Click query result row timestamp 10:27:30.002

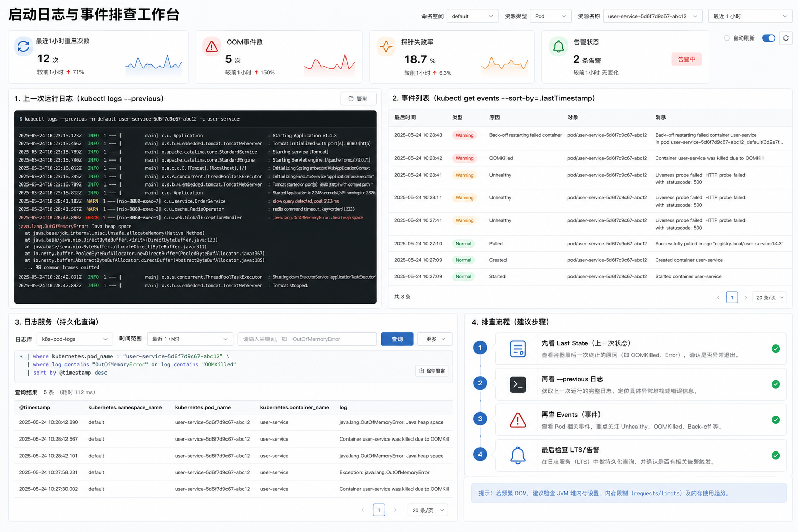(x=48, y=489)
